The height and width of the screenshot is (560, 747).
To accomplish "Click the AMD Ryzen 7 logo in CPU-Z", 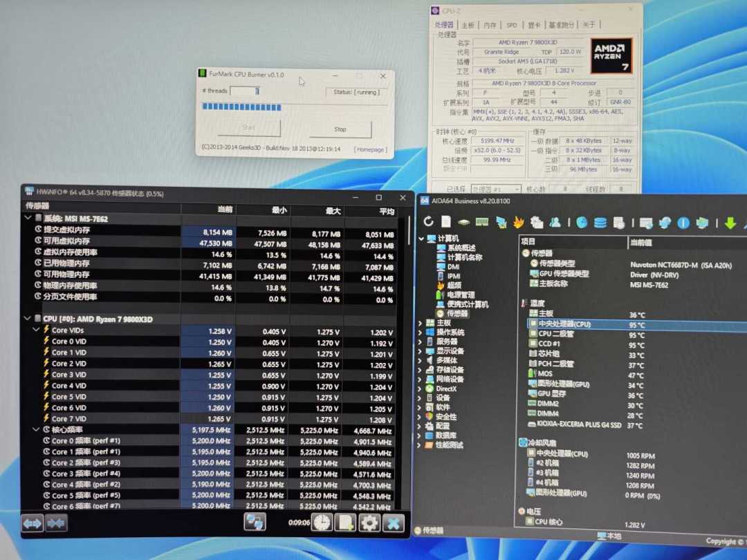I will 611,56.
